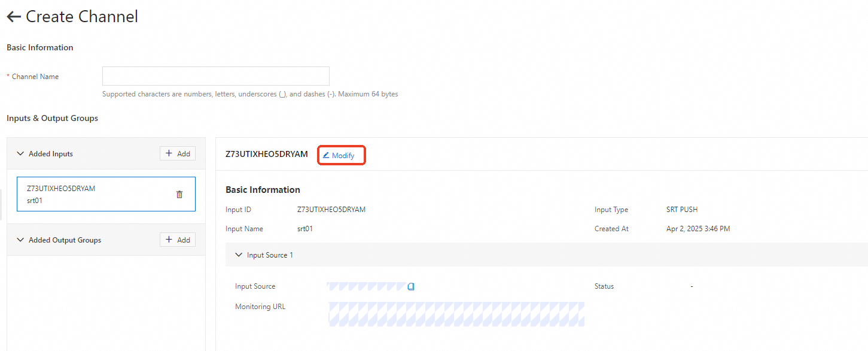Click the Created At date value

tap(698, 229)
